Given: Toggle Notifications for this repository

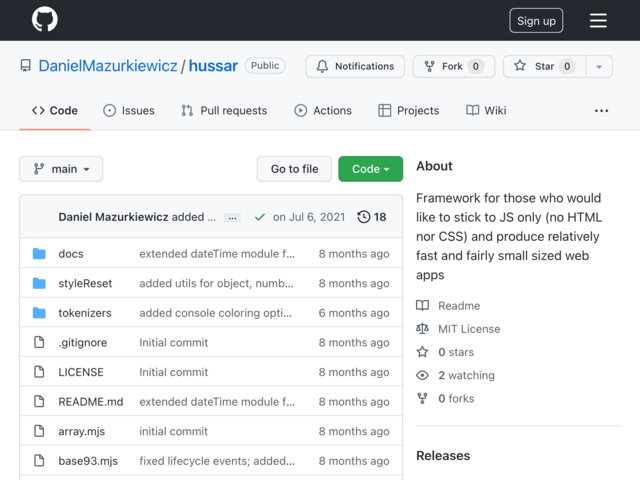Looking at the screenshot, I should pyautogui.click(x=355, y=66).
